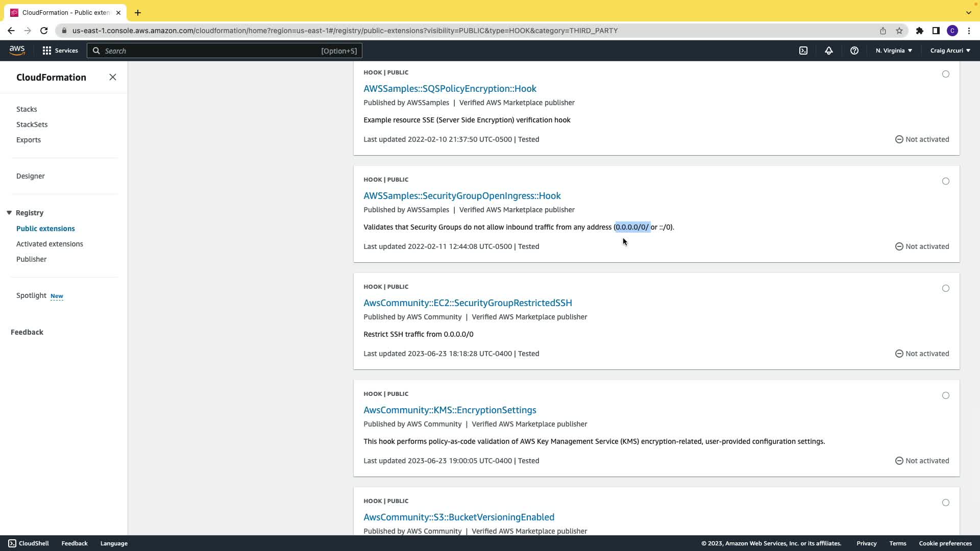
Task: Close the CloudFormation side navigation panel
Action: point(113,77)
